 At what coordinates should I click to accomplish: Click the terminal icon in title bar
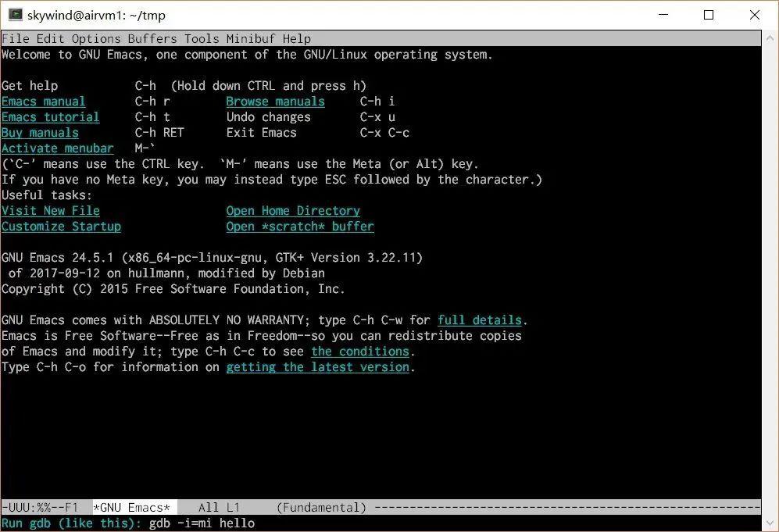coord(15,14)
